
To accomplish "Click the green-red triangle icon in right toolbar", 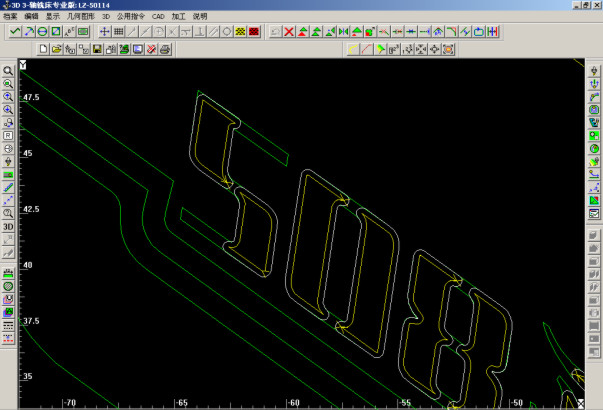I will coord(594,200).
